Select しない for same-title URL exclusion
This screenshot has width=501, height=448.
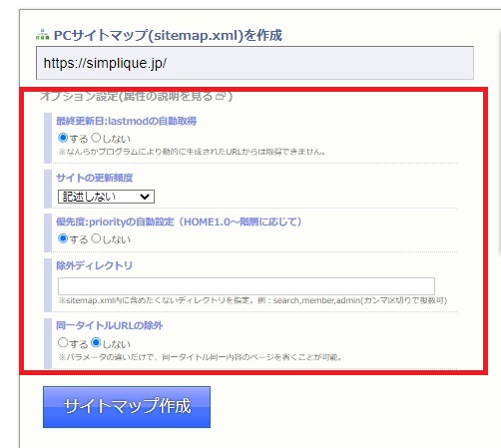[x=96, y=342]
